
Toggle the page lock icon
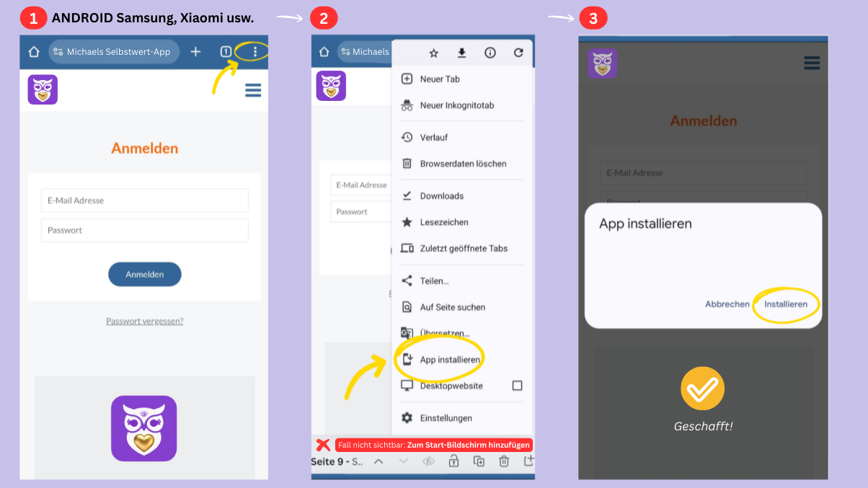[453, 461]
